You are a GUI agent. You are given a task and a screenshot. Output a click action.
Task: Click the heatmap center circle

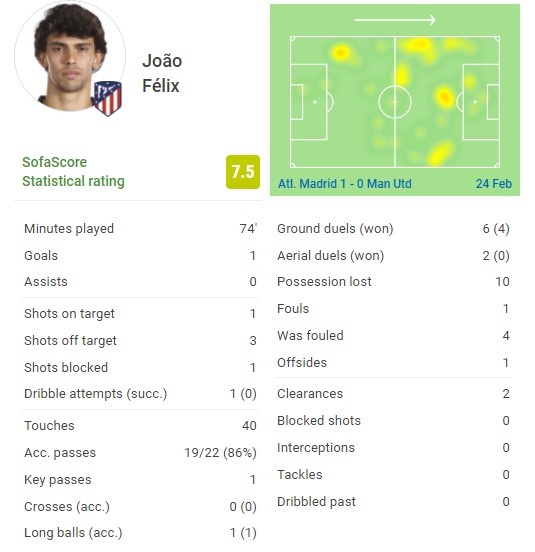[x=395, y=102]
